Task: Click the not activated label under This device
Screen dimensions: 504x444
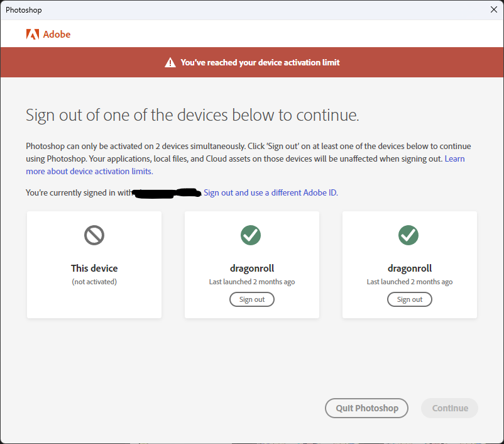Action: coord(94,281)
